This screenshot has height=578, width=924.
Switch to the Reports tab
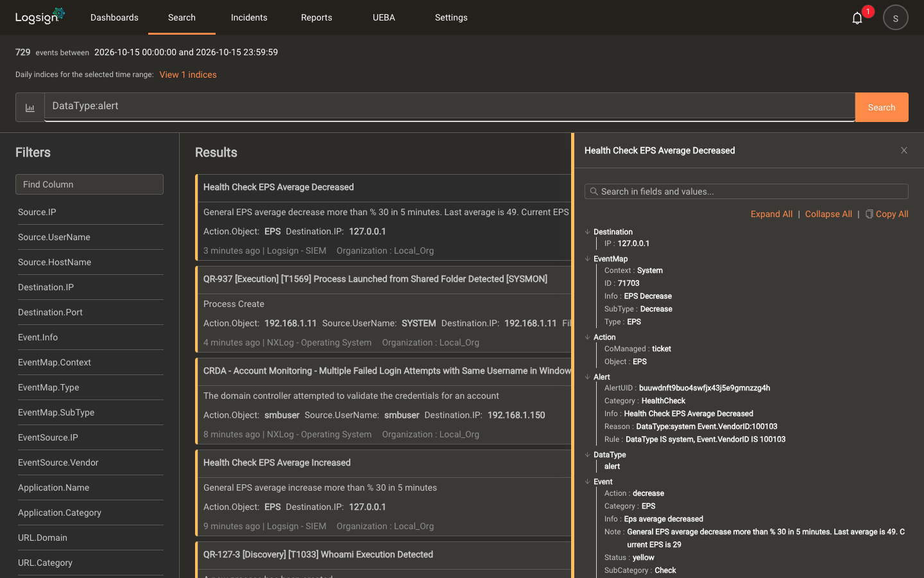(316, 17)
